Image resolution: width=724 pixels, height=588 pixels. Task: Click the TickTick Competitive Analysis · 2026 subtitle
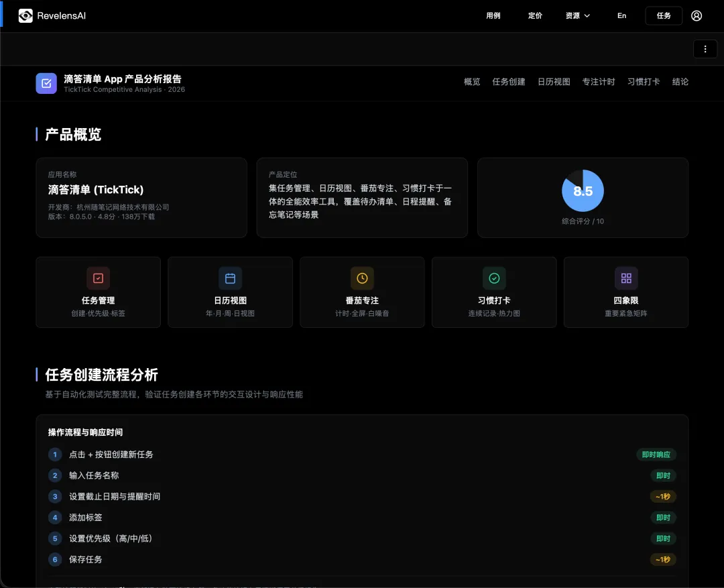pyautogui.click(x=124, y=90)
